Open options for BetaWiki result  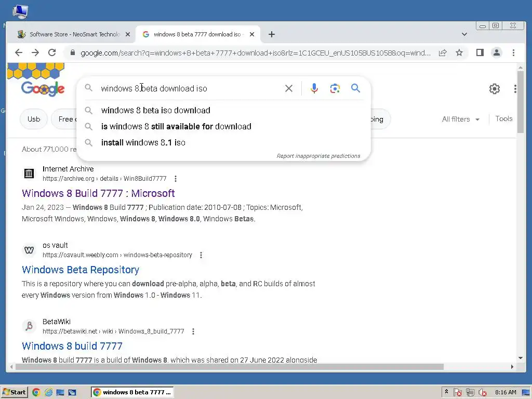coord(193,331)
